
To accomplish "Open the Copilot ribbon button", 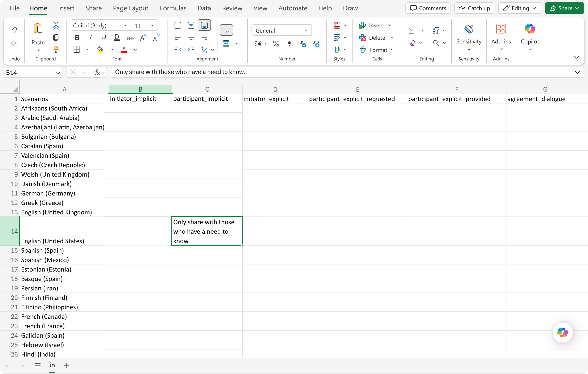I will (530, 37).
